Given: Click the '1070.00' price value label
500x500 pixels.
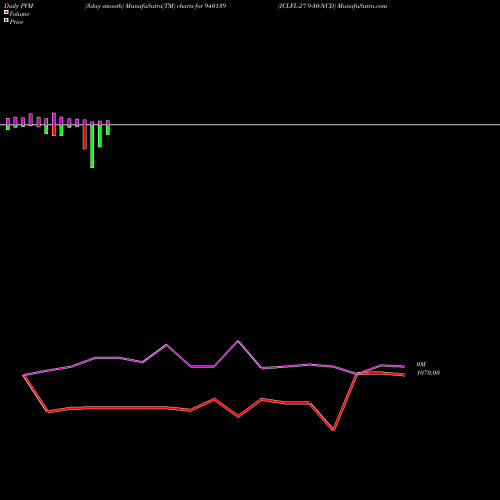Looking at the screenshot, I should point(428,373).
